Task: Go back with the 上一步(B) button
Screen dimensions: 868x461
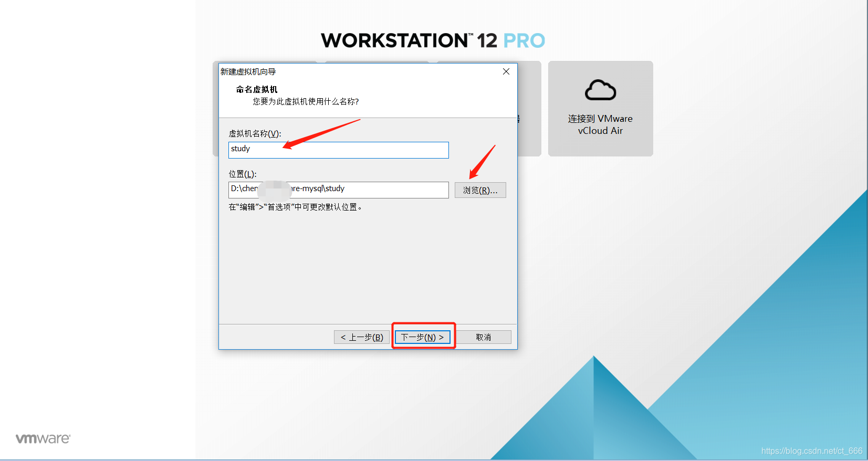Action: coord(362,337)
